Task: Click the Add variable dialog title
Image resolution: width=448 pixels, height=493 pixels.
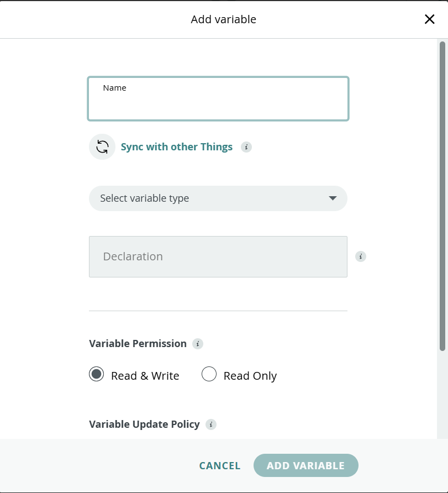Action: tap(224, 19)
